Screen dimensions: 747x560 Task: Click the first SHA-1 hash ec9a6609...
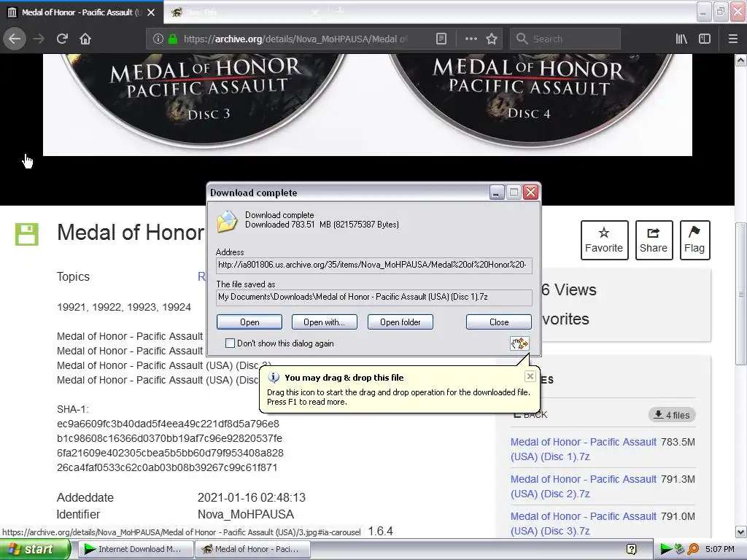tap(168, 424)
